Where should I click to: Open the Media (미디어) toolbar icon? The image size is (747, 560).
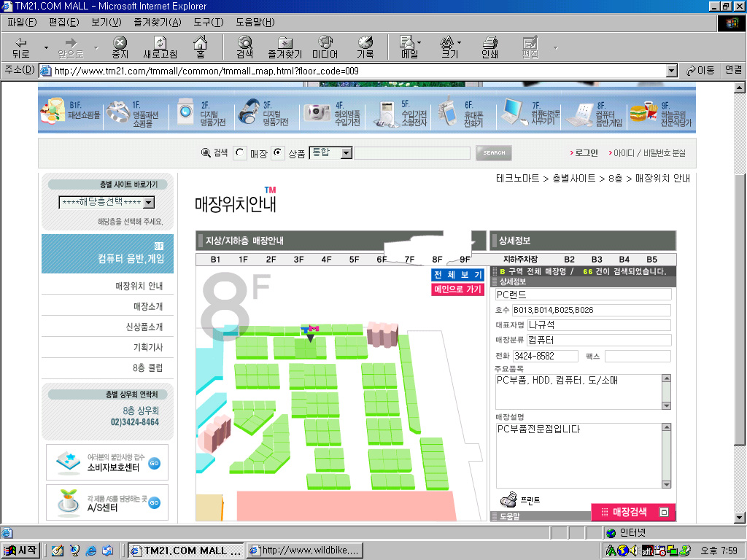325,47
